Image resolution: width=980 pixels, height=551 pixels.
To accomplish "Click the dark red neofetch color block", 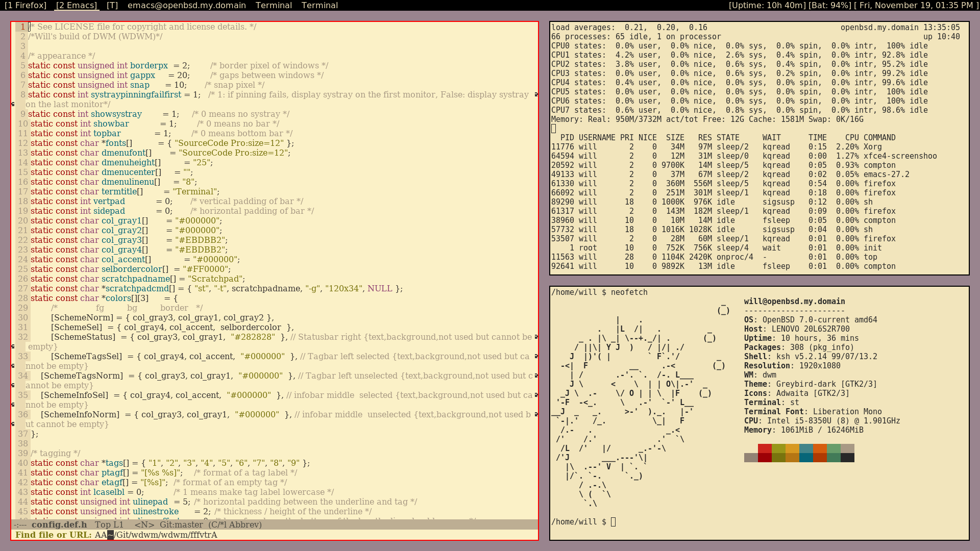I will [765, 458].
